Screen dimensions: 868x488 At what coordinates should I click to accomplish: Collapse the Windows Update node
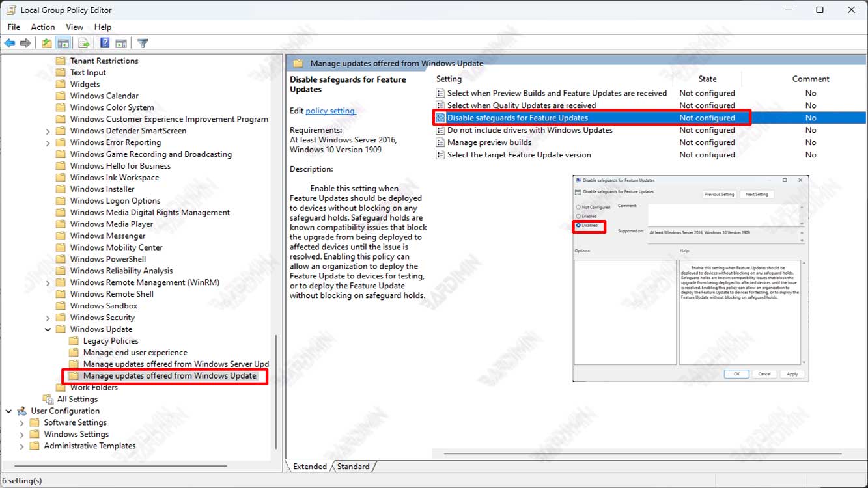coord(48,329)
